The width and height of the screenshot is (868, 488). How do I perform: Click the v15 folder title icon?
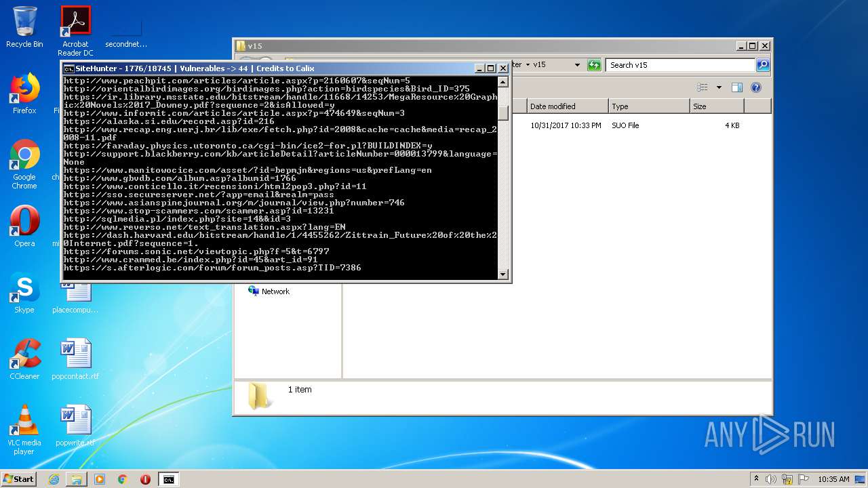241,46
